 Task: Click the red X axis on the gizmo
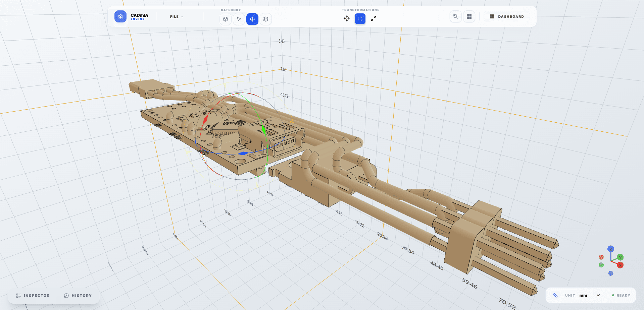620,265
